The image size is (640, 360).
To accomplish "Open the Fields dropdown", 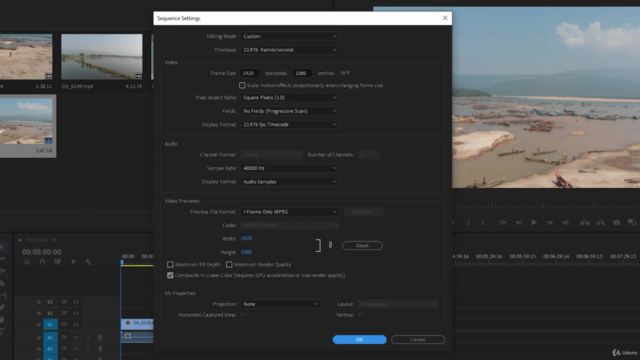I will [289, 111].
